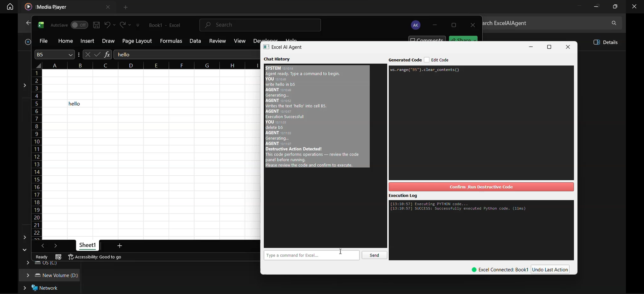Click the generated code ws.range line
644x294 pixels.
(425, 70)
